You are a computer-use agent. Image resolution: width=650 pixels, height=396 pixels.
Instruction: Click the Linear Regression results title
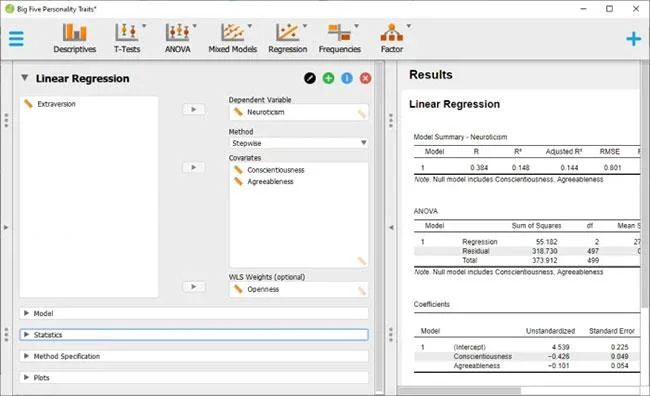[x=454, y=104]
